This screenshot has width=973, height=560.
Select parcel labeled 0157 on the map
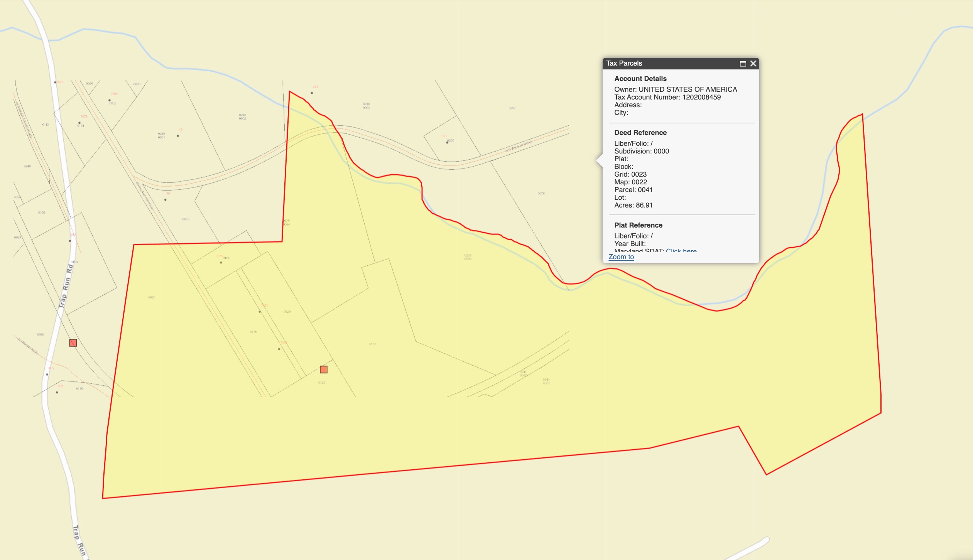(372, 344)
